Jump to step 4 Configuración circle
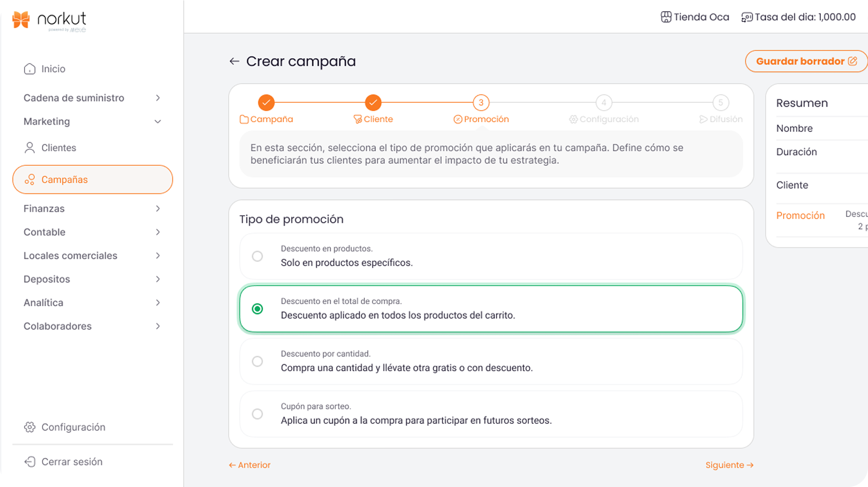This screenshot has width=868, height=487. [604, 103]
